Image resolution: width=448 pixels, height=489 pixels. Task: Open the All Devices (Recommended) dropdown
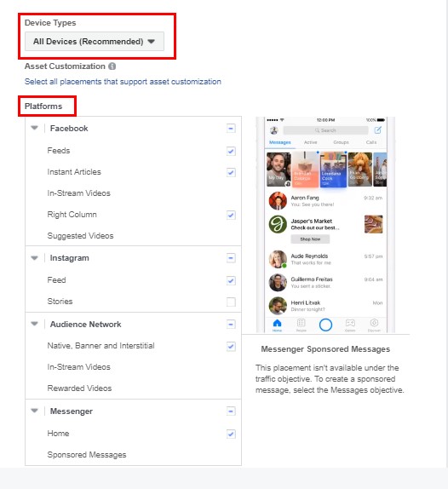click(95, 41)
